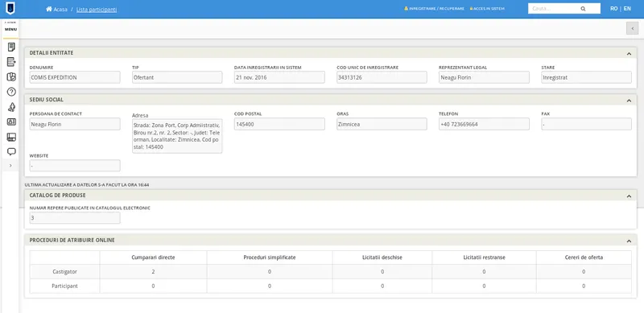Click the MENIU label in sidebar
This screenshot has height=313, width=644.
[x=10, y=30]
